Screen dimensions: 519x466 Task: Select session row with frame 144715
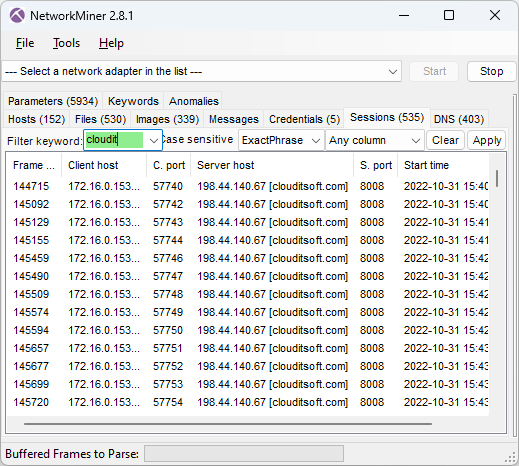tap(248, 186)
